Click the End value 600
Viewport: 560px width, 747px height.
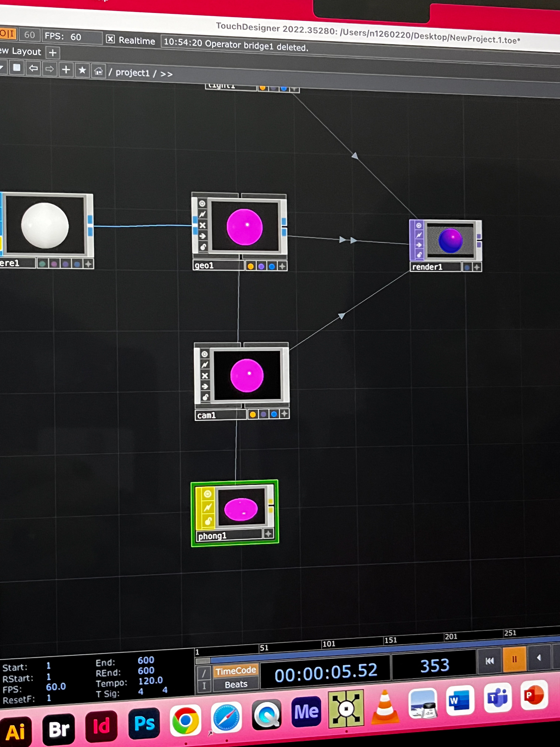(146, 660)
